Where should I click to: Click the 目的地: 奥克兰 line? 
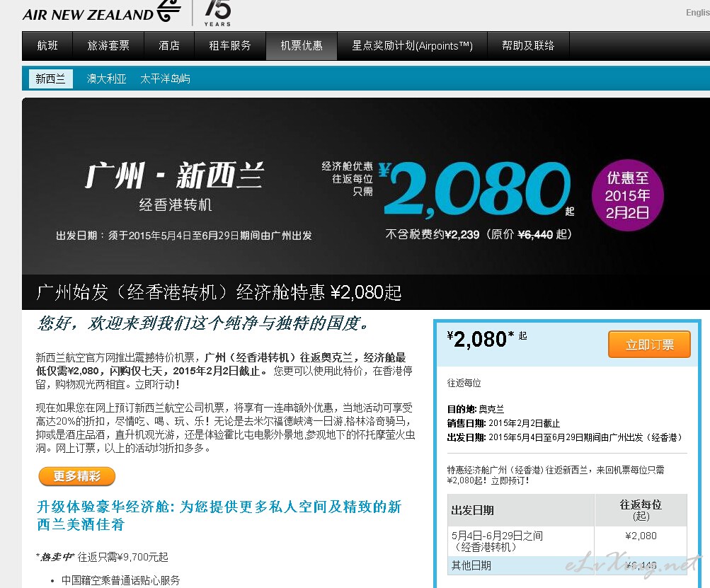click(x=476, y=409)
